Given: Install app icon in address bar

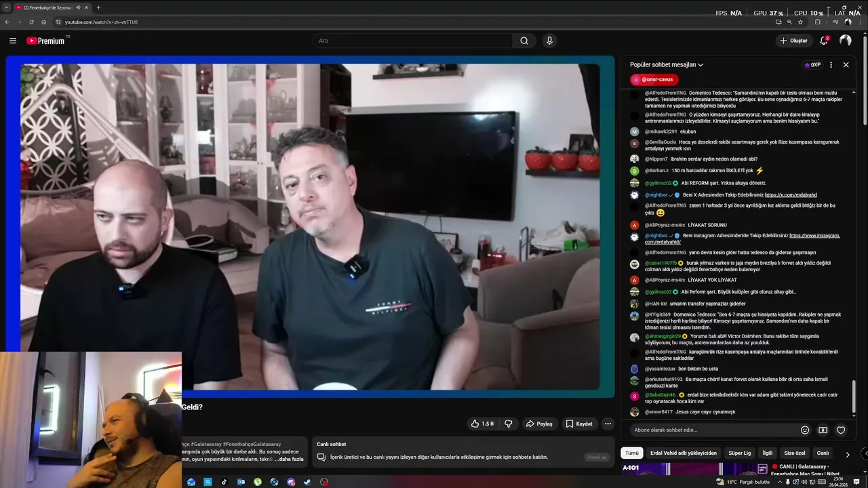Looking at the screenshot, I should (778, 22).
